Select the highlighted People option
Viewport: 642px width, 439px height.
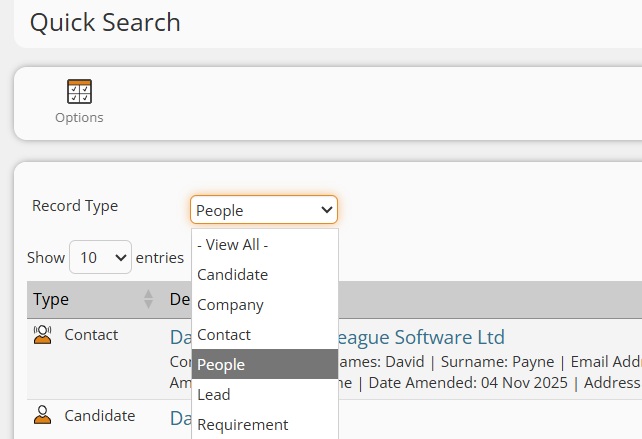coord(221,364)
